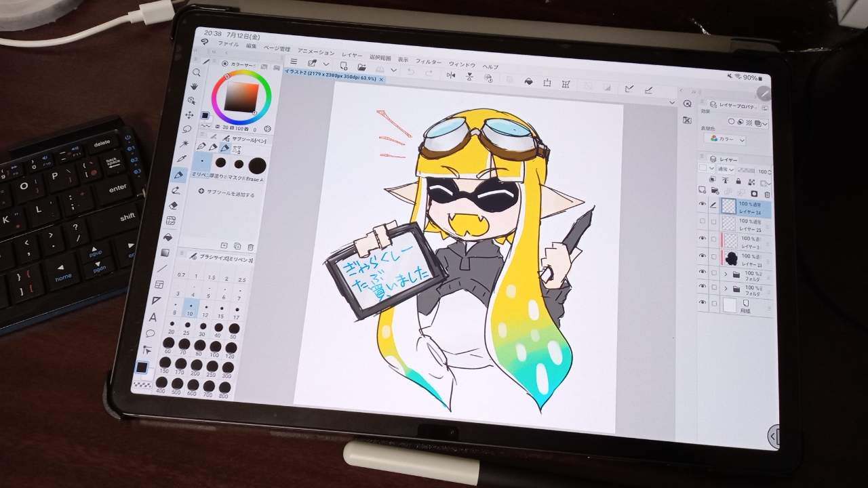This screenshot has width=868, height=488.
Task: Open file with folder icon in command bar
Action: 361,67
